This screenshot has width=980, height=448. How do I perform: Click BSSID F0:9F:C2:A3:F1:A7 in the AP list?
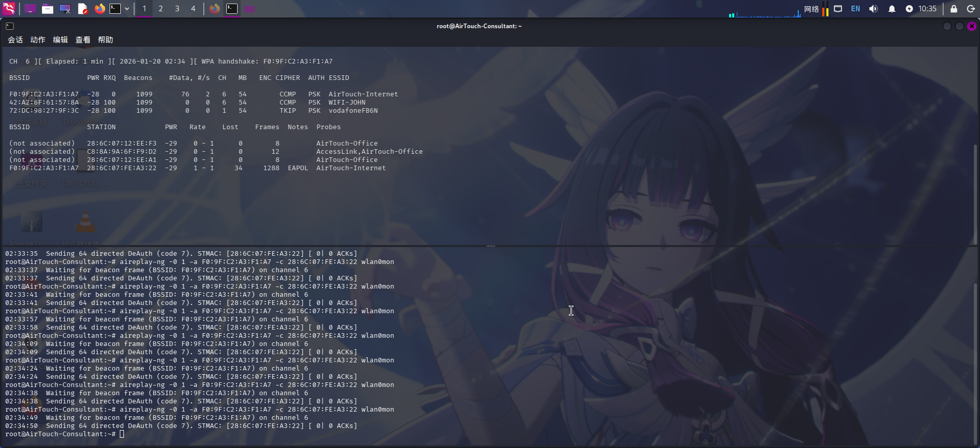[x=44, y=94]
